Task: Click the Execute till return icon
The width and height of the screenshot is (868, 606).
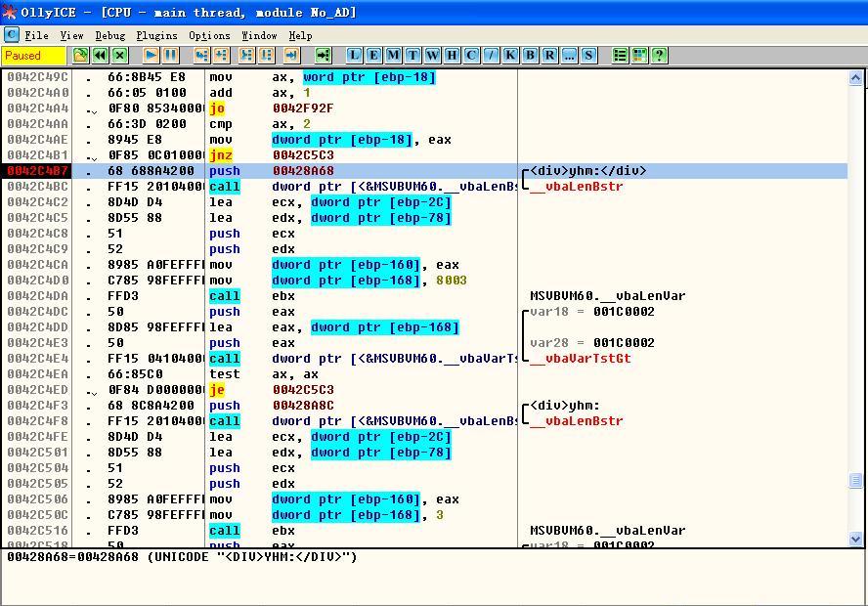Action: [x=291, y=56]
